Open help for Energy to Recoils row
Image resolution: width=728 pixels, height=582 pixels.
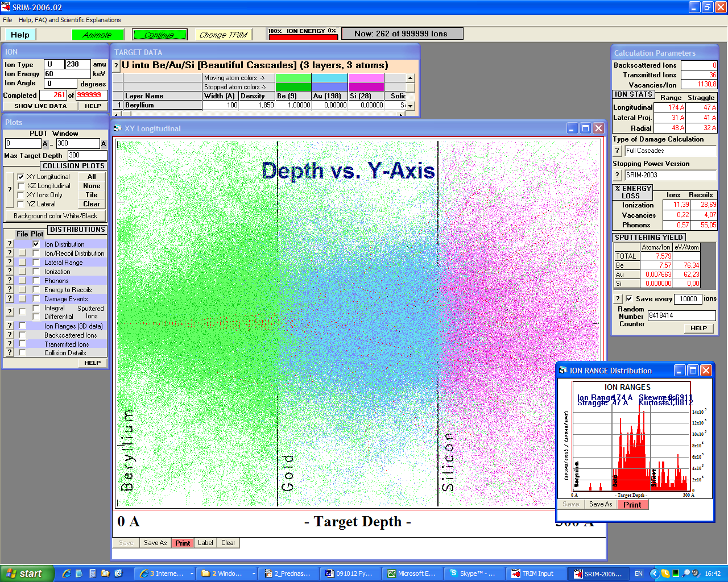9,289
